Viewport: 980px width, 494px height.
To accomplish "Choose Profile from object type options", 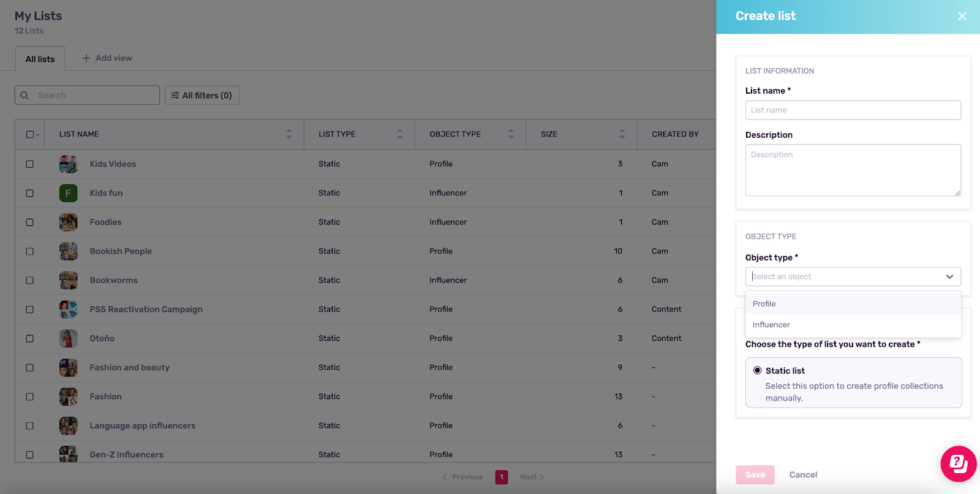I will 853,304.
